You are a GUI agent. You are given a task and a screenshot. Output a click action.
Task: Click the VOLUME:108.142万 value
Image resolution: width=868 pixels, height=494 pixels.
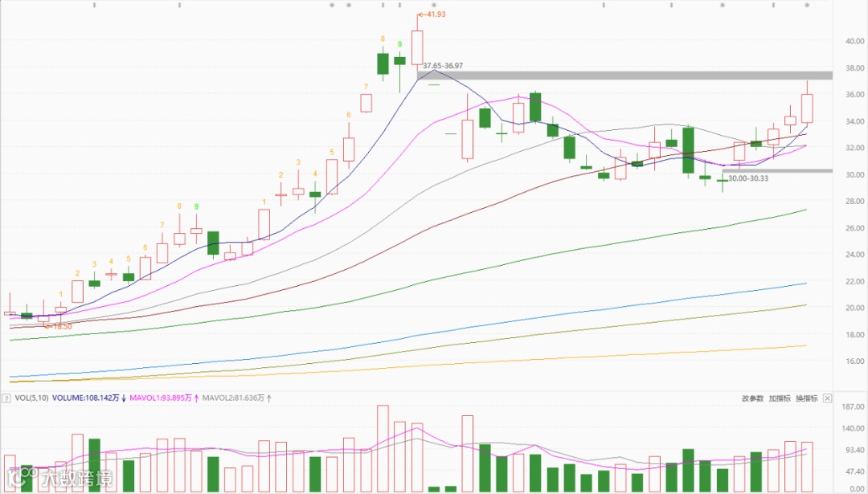[x=86, y=398]
